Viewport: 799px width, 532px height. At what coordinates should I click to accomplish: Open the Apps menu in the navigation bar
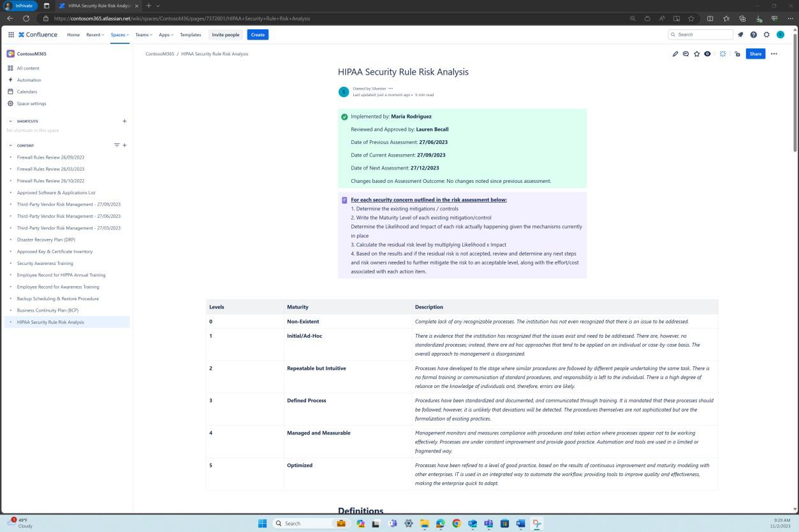[x=165, y=34]
